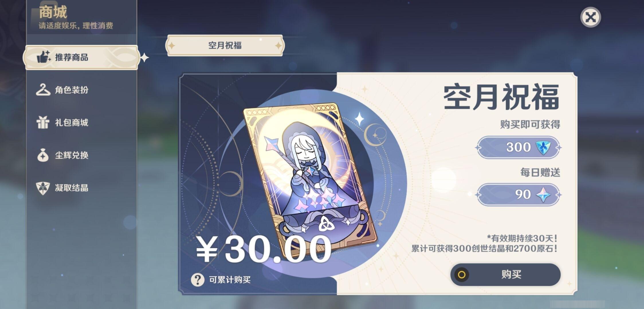
Task: Click the 90 daily Primogem reward pill
Action: 518,195
